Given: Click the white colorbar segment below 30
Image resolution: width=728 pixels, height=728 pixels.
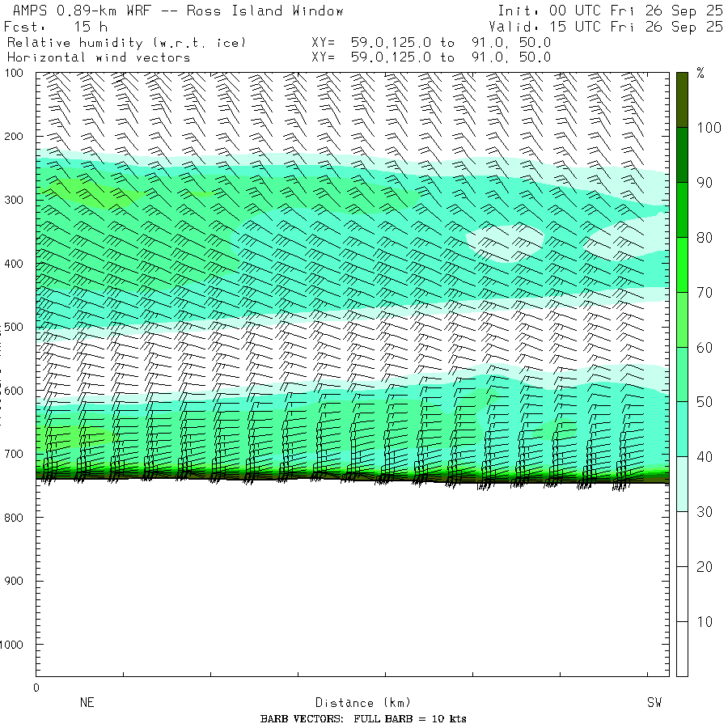Looking at the screenshot, I should (682, 594).
